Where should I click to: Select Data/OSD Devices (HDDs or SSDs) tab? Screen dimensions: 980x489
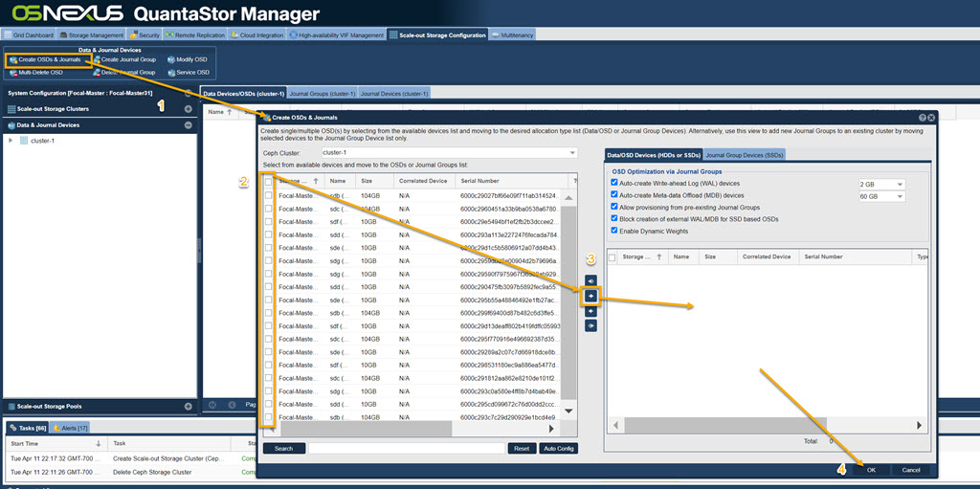[x=654, y=155]
